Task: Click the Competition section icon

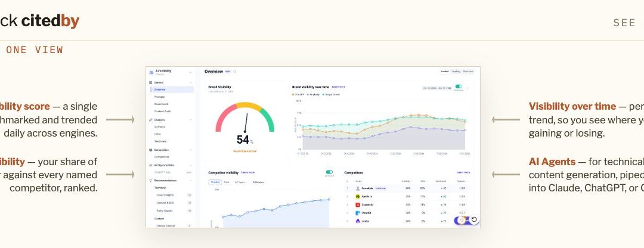Action: point(151,150)
